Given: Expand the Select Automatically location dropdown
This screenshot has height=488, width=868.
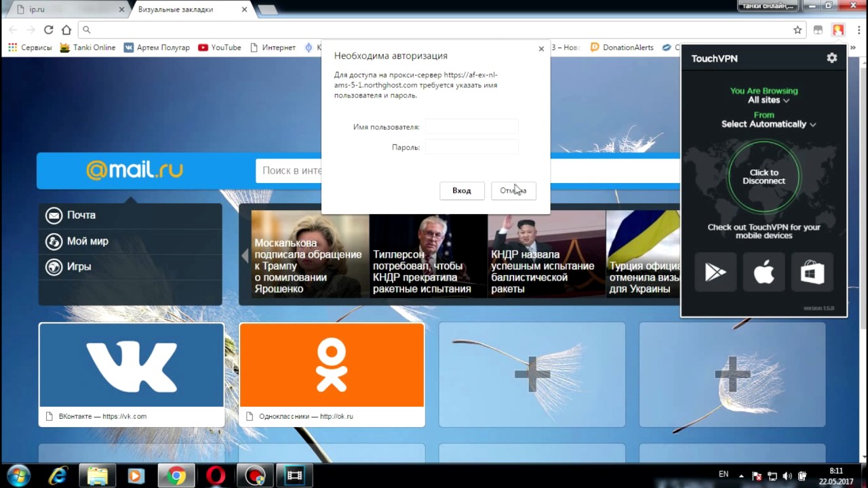Looking at the screenshot, I should tap(768, 124).
